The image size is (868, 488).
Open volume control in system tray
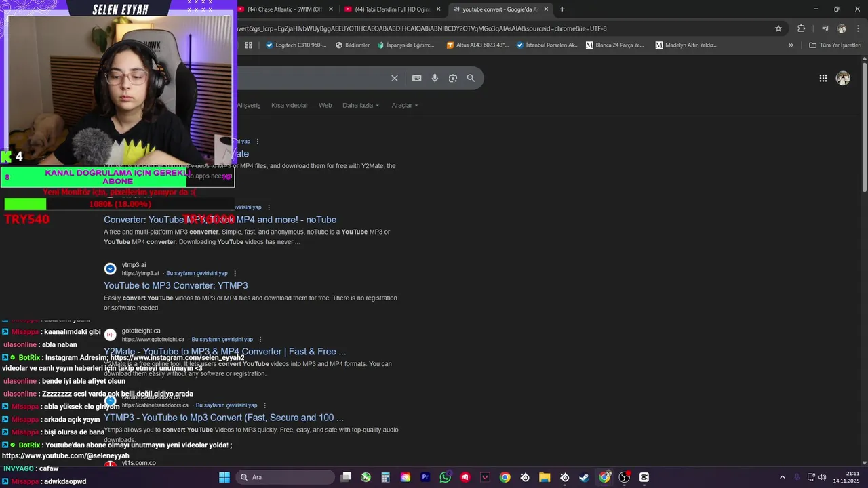[x=823, y=477]
